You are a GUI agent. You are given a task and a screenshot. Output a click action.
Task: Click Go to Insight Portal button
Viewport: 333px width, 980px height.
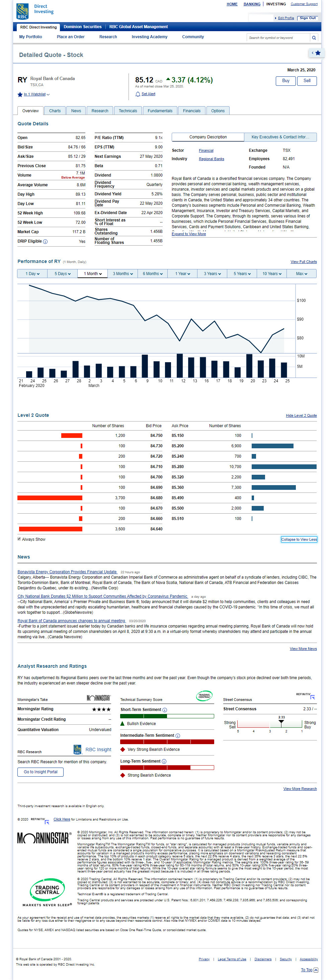pos(41,772)
